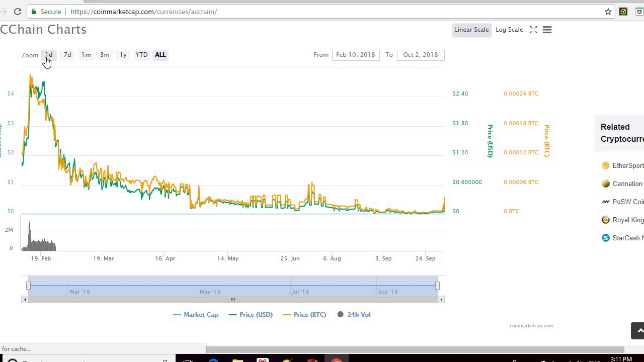Click the left handle of range navigator
The image size is (644, 362).
point(28,286)
